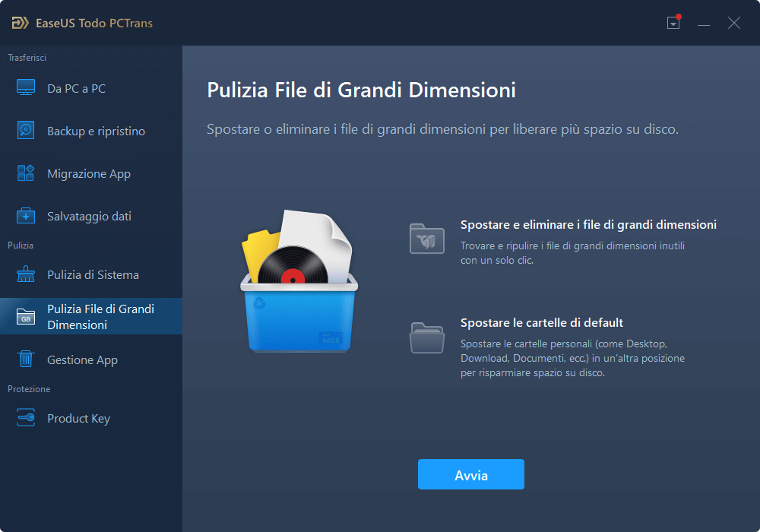
Task: Click the Product Key key icon
Action: click(x=26, y=418)
